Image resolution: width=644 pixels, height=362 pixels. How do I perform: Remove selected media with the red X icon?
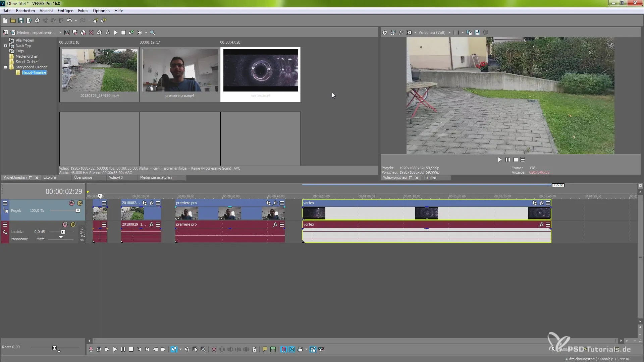click(x=91, y=33)
